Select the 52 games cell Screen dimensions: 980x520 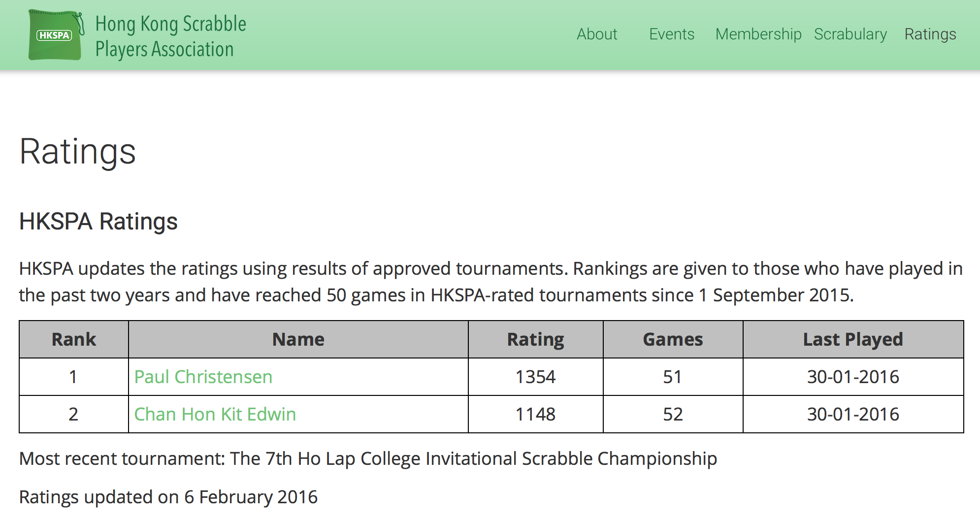pyautogui.click(x=673, y=414)
